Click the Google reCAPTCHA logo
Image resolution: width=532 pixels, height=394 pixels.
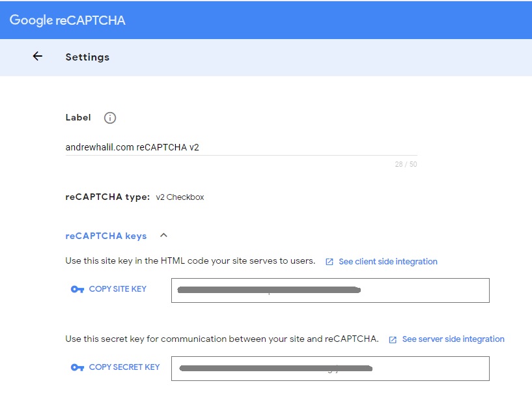[x=67, y=20]
